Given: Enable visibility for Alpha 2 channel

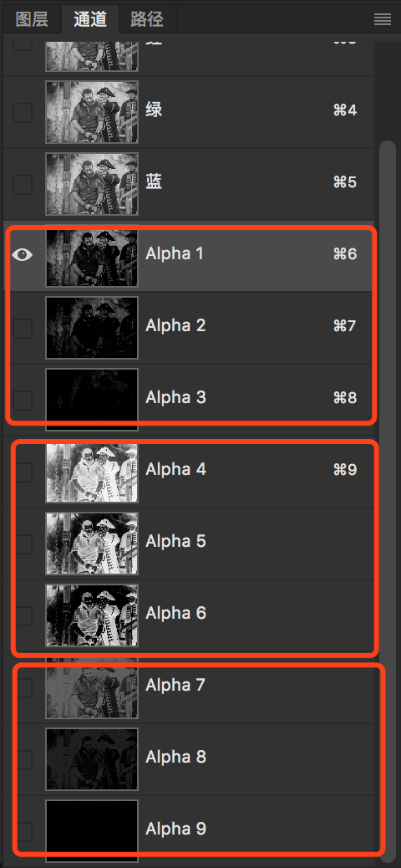Looking at the screenshot, I should pos(22,329).
